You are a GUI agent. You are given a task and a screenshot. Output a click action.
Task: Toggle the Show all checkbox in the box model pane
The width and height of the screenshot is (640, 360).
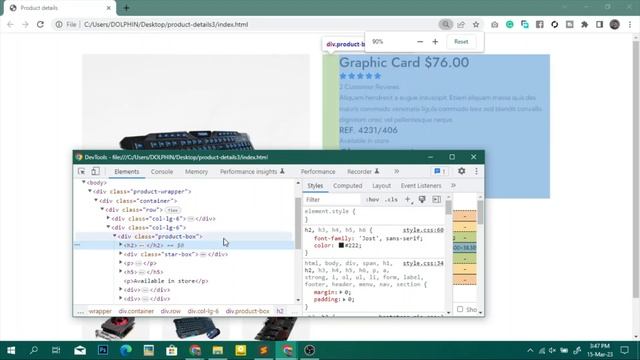pyautogui.click(x=460, y=309)
